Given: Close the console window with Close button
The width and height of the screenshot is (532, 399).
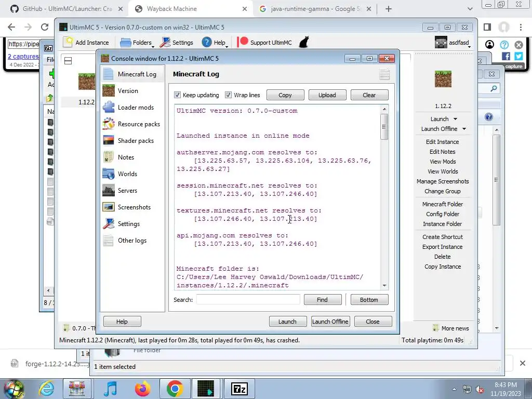Looking at the screenshot, I should click(373, 321).
